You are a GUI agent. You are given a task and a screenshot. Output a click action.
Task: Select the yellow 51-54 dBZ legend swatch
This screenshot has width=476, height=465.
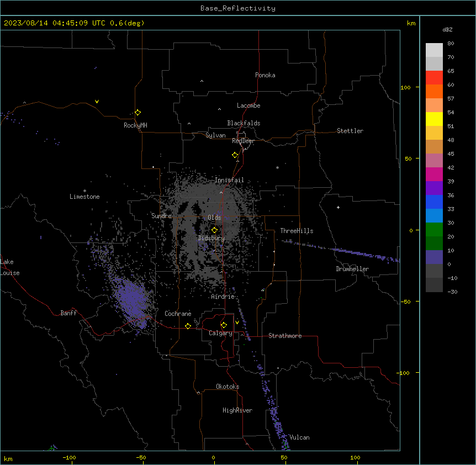pos(434,119)
